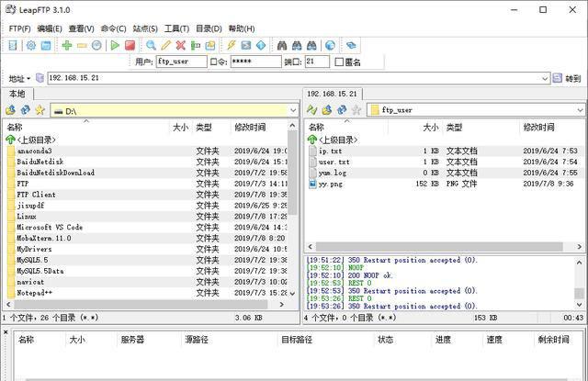Click local pane refresh arrows icon
Image resolution: width=588 pixels, height=381 pixels.
(26, 110)
